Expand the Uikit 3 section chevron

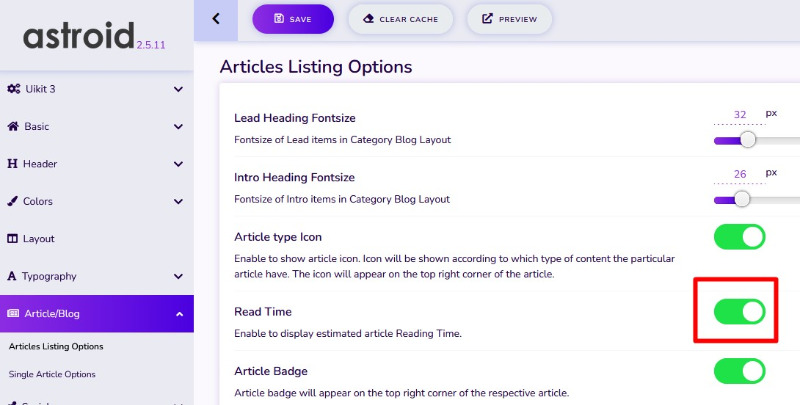pos(178,89)
